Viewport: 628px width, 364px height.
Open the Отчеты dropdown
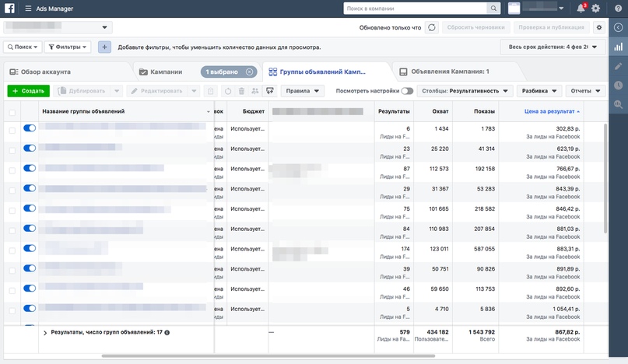(585, 91)
